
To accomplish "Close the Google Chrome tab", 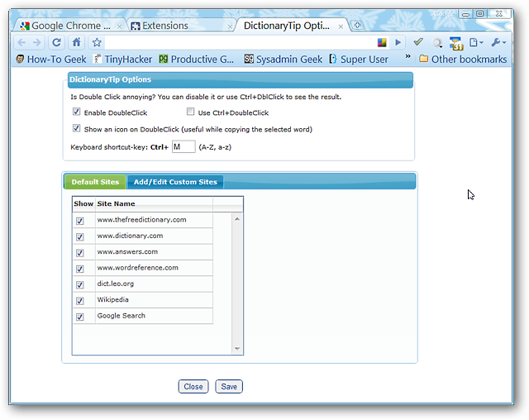I will pos(119,26).
